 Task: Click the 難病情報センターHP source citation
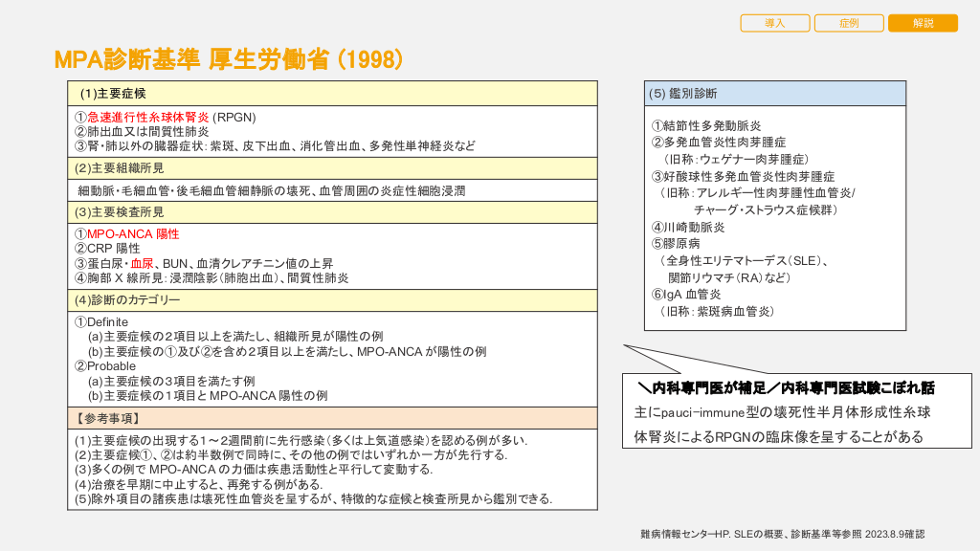click(x=782, y=534)
